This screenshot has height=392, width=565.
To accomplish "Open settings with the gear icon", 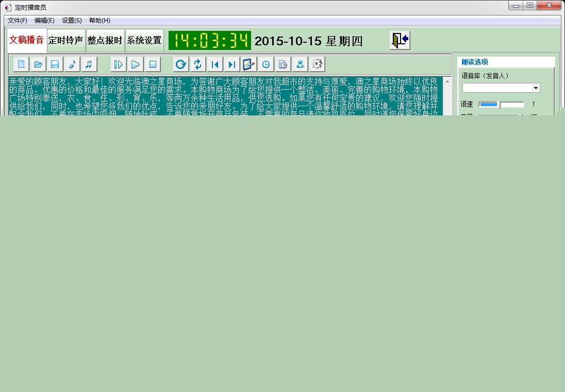I will pos(317,64).
